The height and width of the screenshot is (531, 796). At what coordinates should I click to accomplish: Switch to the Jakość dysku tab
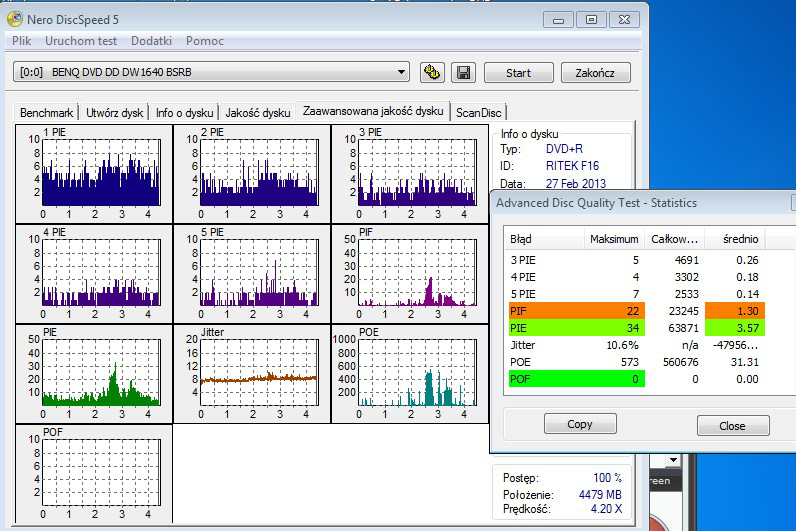[257, 113]
